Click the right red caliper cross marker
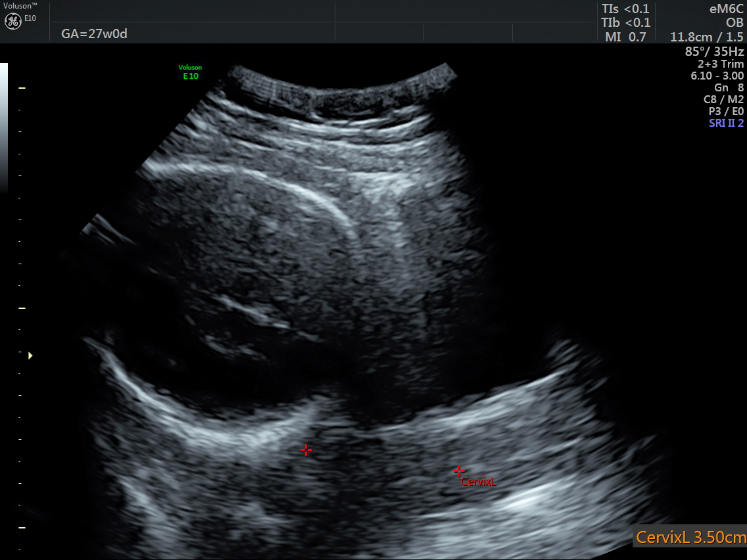Screen dimensions: 747x560 click(459, 471)
